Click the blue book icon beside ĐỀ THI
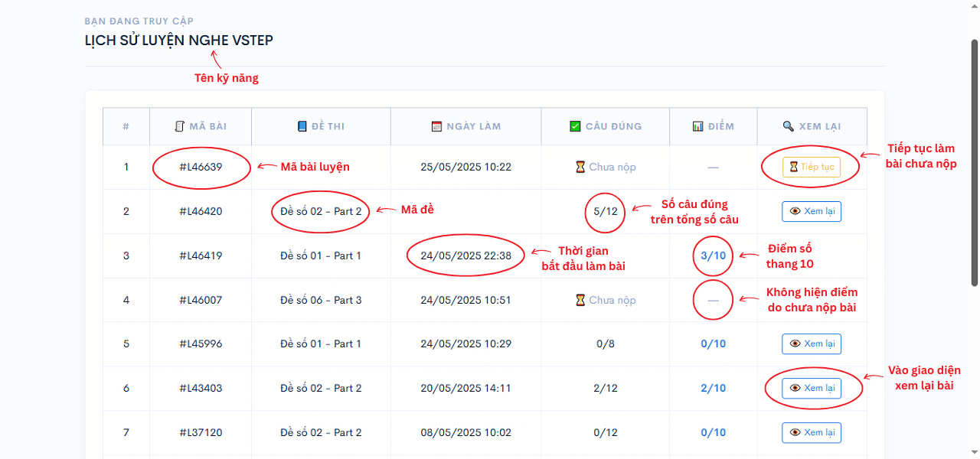Screen dimensions: 980x459 click(302, 126)
